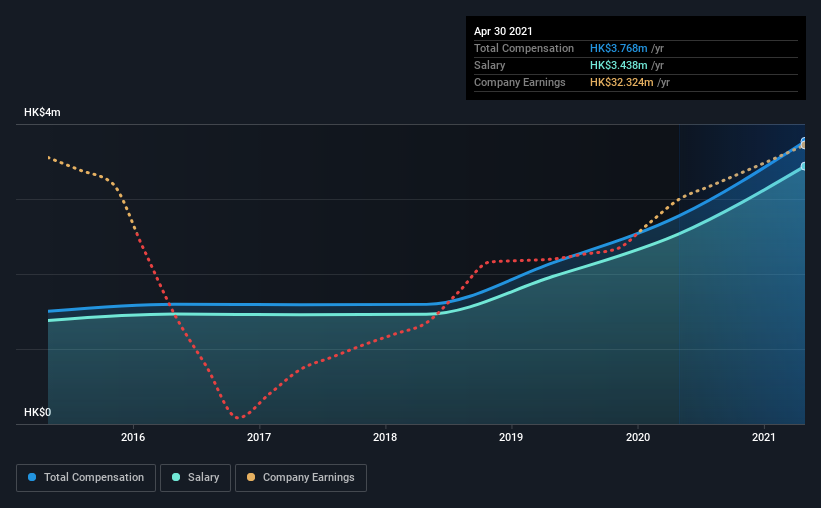Viewport: 821px width, 508px height.
Task: Select the Salary endpoint marker on chart
Action: click(x=804, y=166)
